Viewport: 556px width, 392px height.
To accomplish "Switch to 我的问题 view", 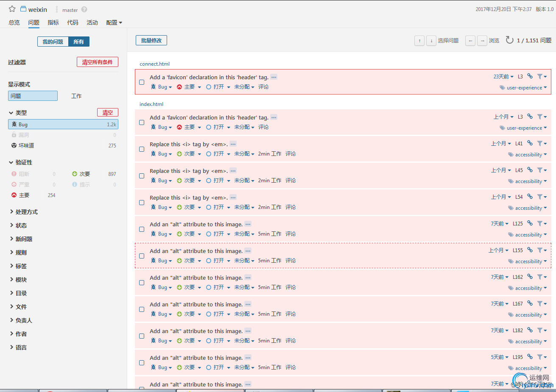I will 53,42.
